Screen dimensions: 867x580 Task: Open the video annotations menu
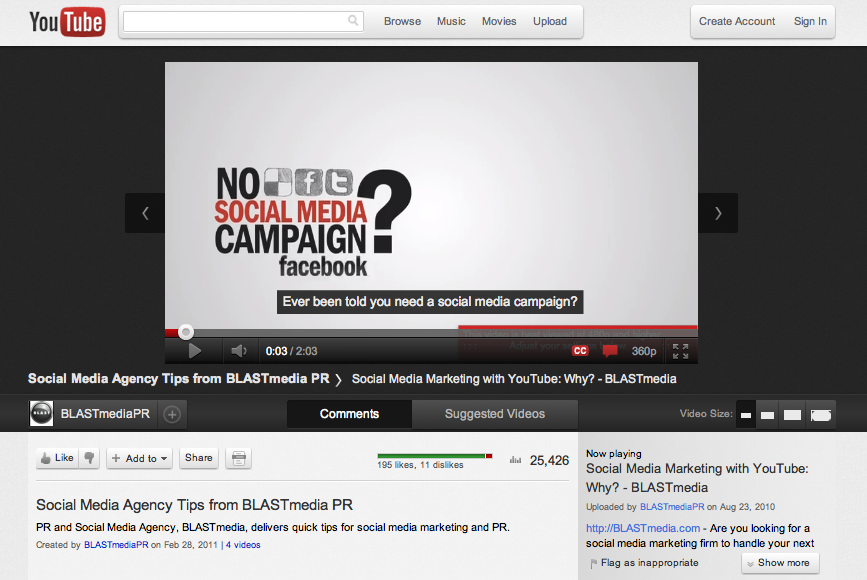click(610, 351)
